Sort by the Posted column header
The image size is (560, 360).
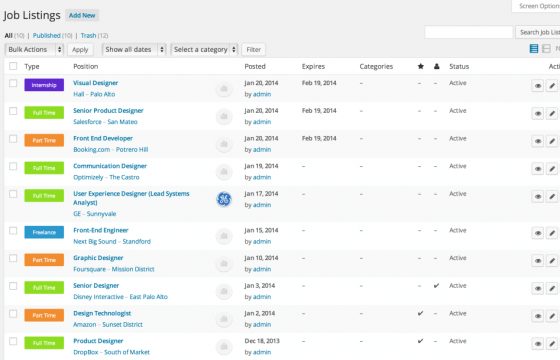255,66
